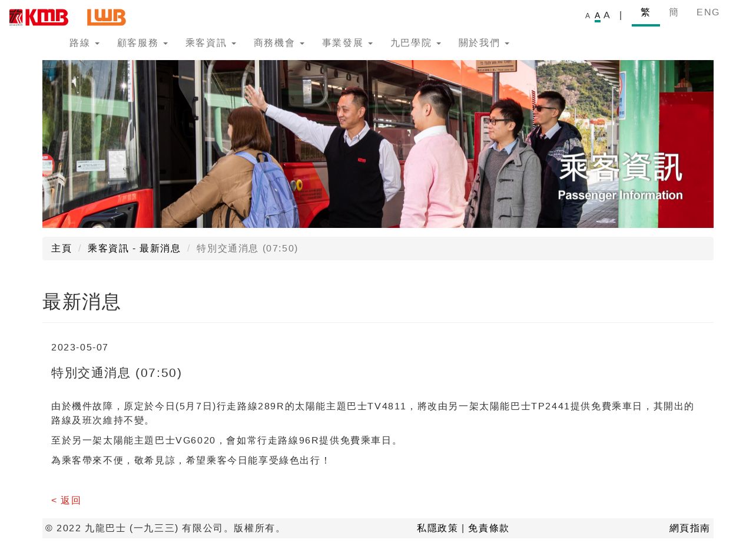Viewport: 756px width, 556px height.
Task: Open the 路線 dropdown menu
Action: tap(84, 43)
